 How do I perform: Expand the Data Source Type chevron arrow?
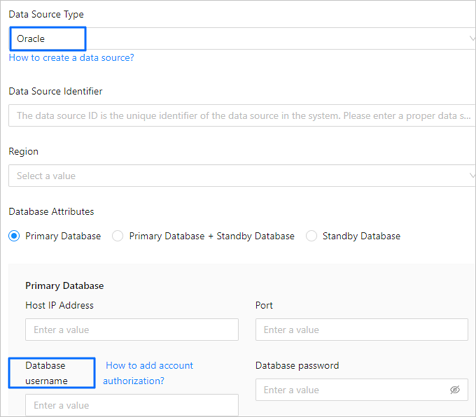tap(472, 39)
